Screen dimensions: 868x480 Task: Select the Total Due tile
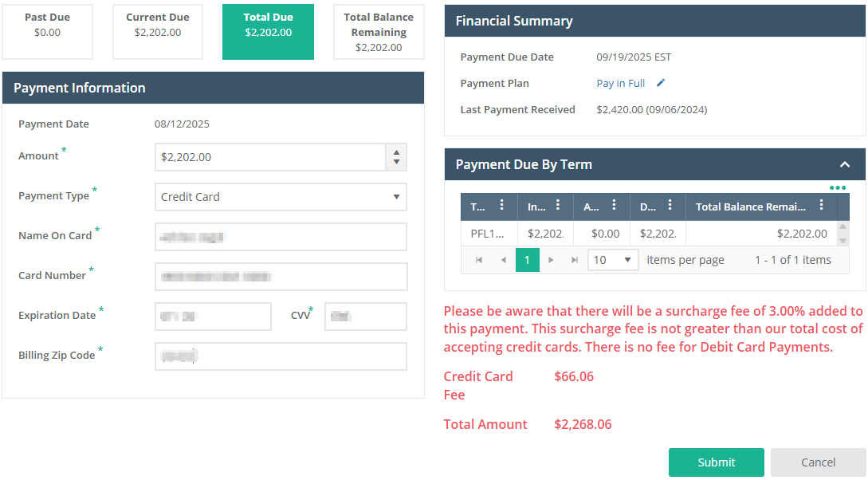pos(268,32)
